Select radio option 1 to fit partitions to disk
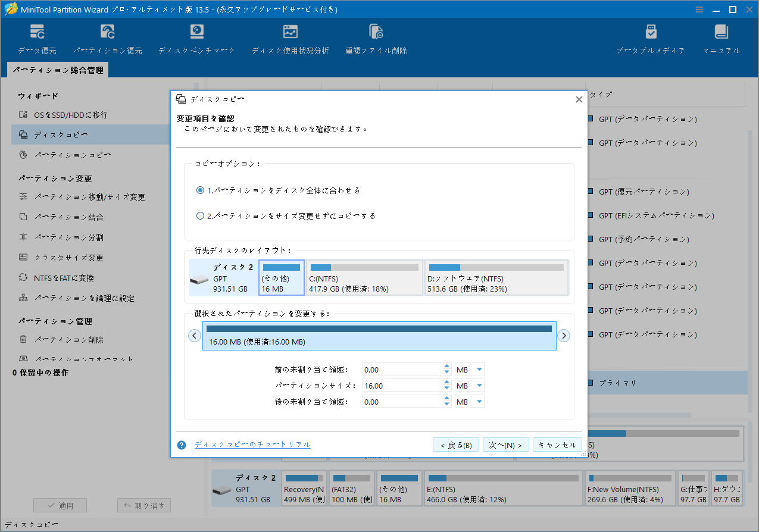Viewport: 759px width, 532px height. click(x=200, y=190)
